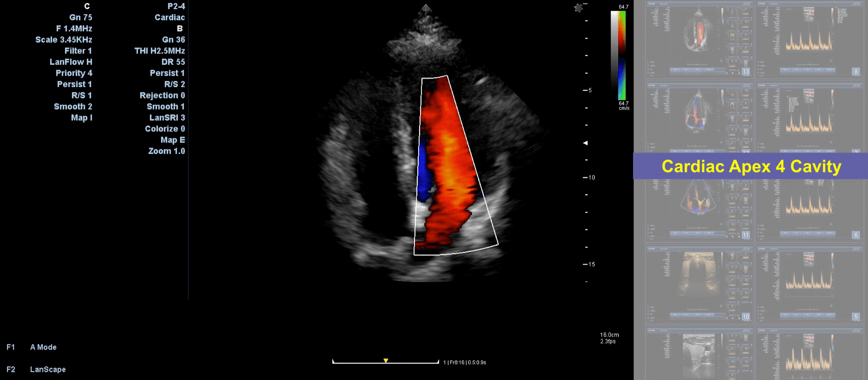This screenshot has width=868, height=380.
Task: Select the F1 A Mode function
Action: (x=32, y=347)
